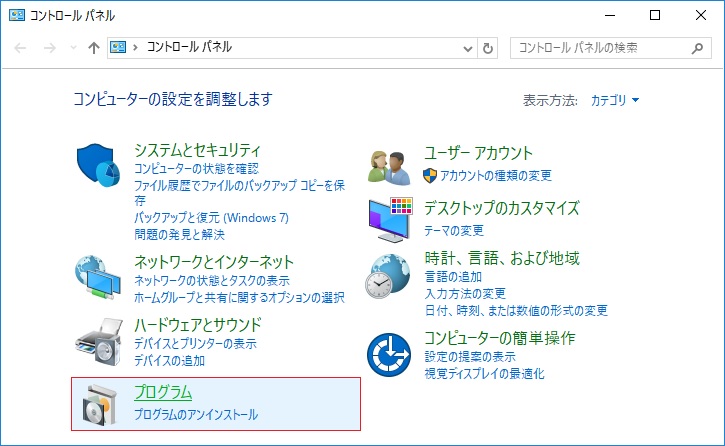Maximize the Control Panel window
The width and height of the screenshot is (725, 446).
tap(655, 15)
